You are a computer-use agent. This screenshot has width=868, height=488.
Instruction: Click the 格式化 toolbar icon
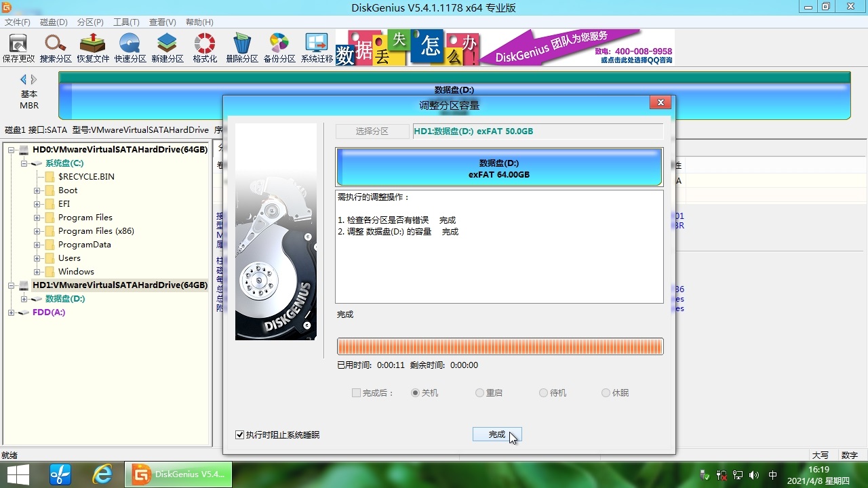point(204,47)
